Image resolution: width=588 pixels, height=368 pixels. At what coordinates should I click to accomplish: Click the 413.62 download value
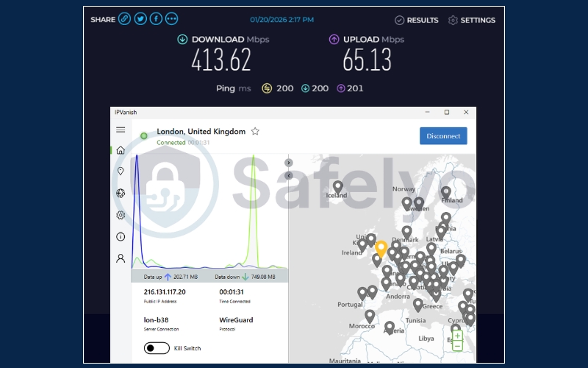tap(221, 60)
